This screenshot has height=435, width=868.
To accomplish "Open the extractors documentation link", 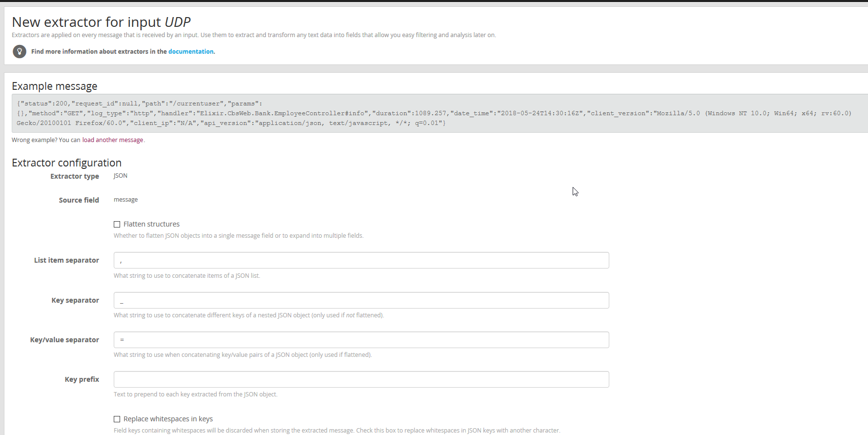I will (x=191, y=52).
